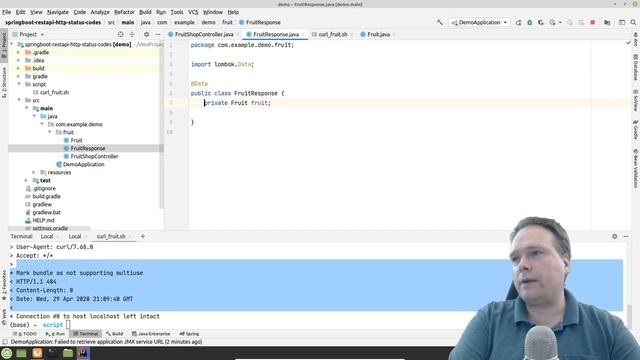Click the Profiler run icon
The height and width of the screenshot is (360, 640).
click(553, 22)
